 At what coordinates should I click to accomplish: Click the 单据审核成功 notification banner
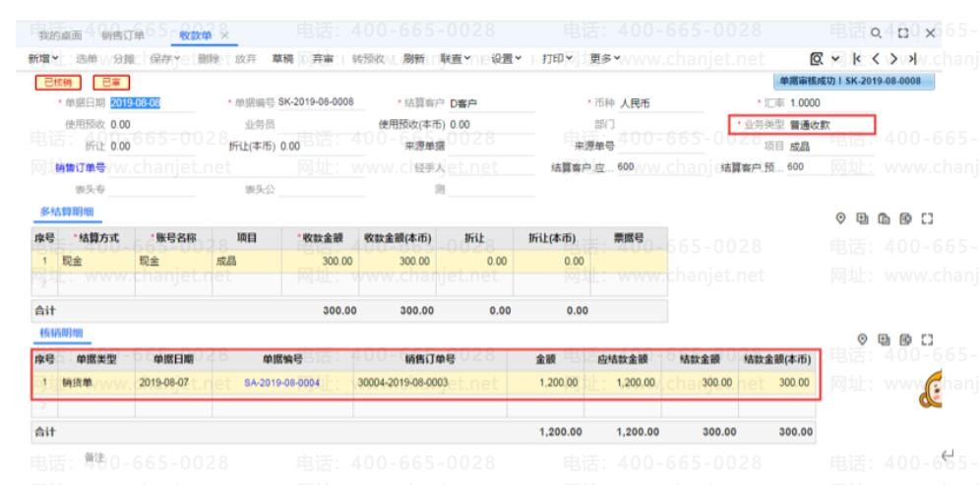pos(854,82)
